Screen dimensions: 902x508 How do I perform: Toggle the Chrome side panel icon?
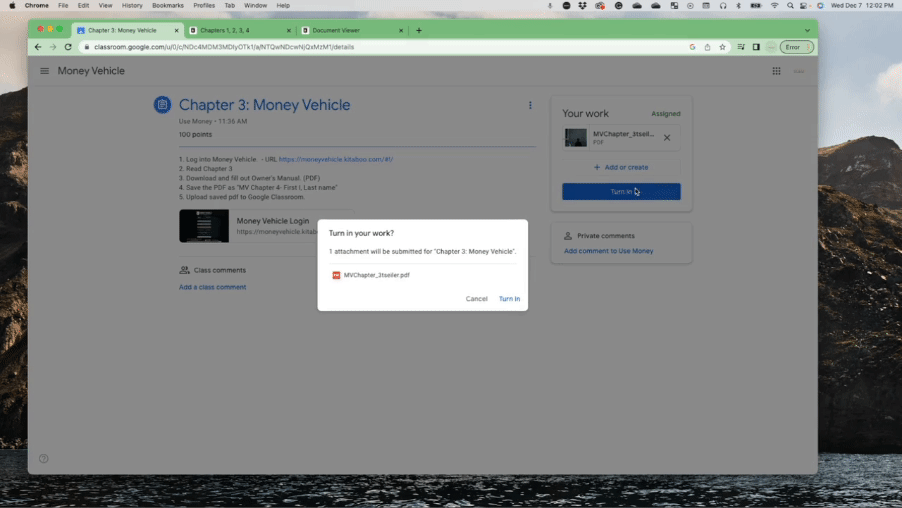756,47
